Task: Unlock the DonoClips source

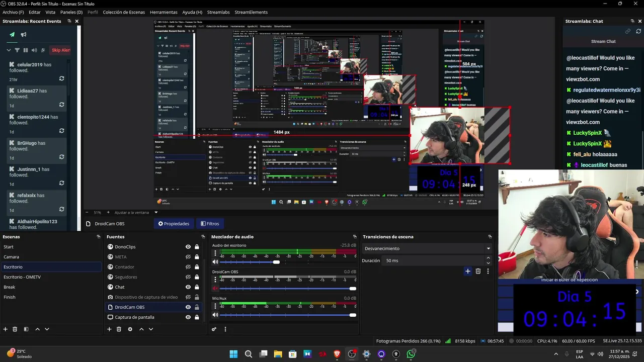Action: tap(197, 247)
